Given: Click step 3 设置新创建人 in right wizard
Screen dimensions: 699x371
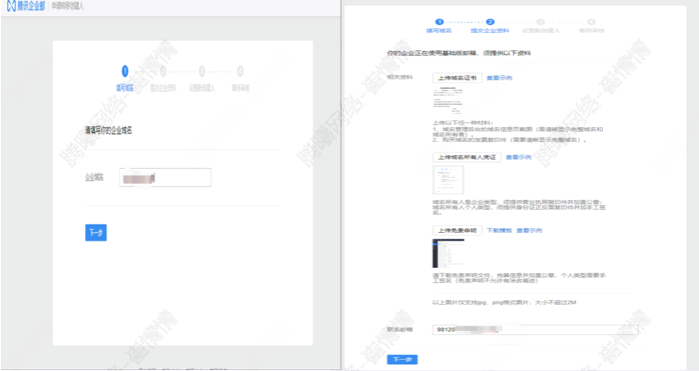Looking at the screenshot, I should 540,26.
